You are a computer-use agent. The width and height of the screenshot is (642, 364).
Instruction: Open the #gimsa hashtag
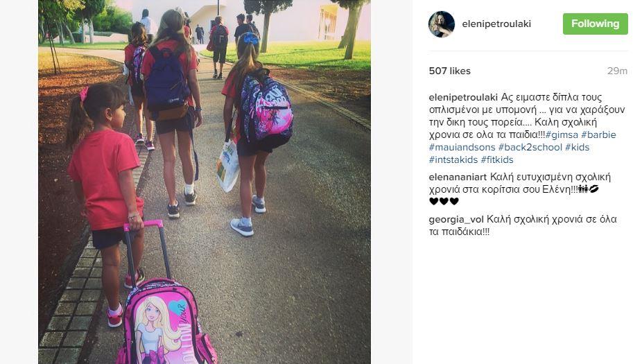(562, 135)
